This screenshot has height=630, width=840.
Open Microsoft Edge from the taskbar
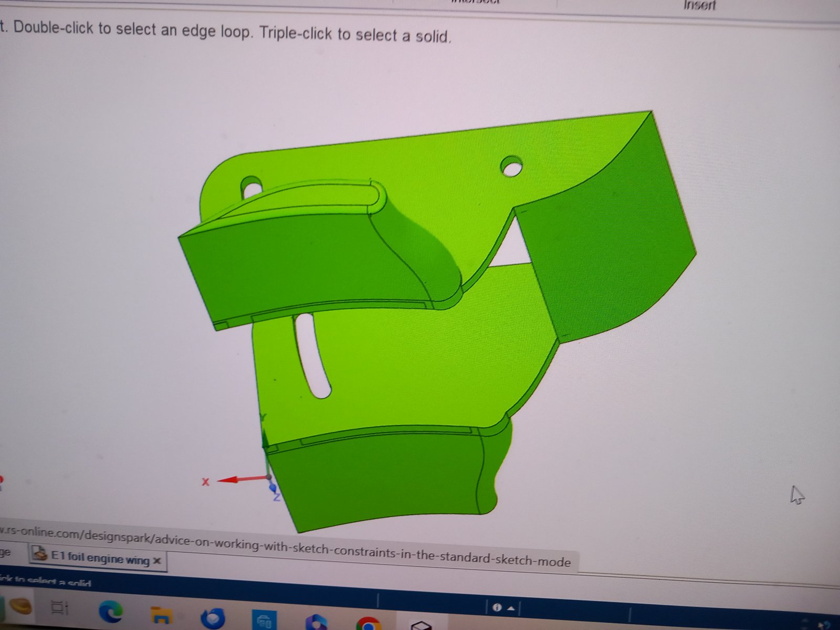(111, 612)
